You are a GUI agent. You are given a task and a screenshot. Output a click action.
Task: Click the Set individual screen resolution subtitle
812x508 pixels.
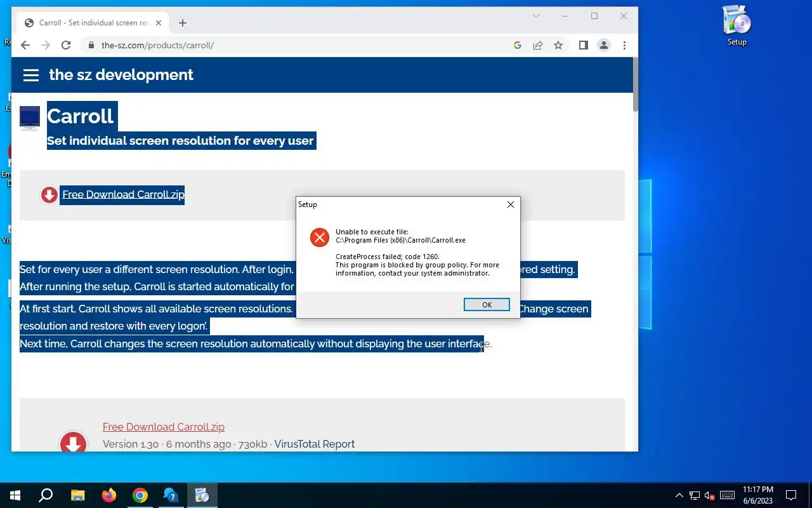pyautogui.click(x=180, y=141)
